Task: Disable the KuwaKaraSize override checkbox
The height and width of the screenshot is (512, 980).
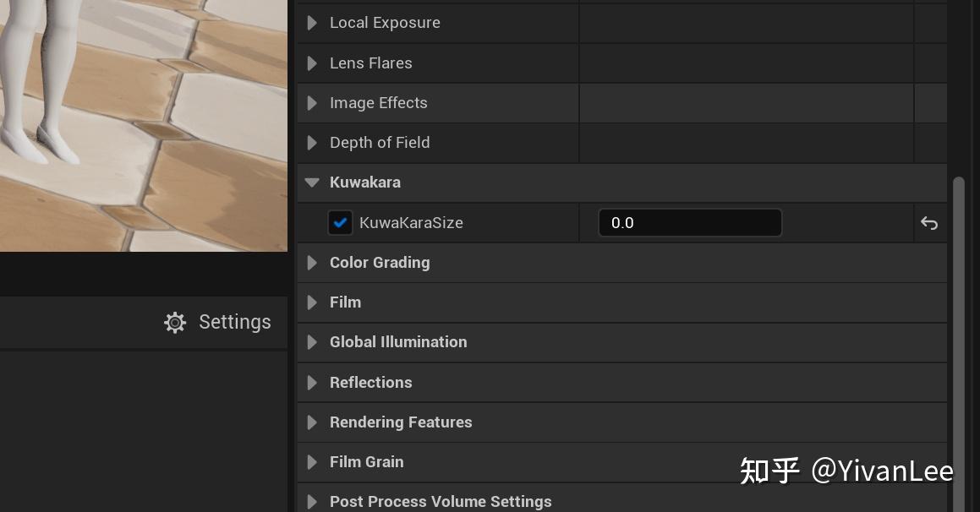Action: 340,222
